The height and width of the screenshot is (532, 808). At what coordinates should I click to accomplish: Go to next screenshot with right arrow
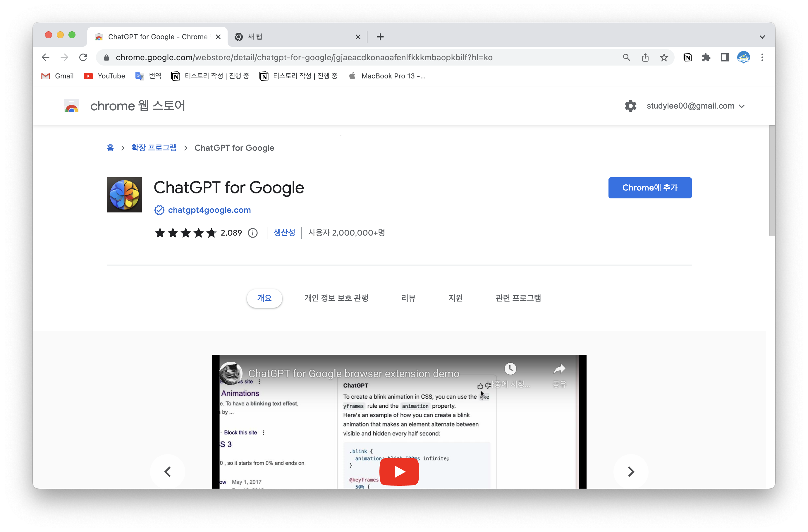coord(630,471)
